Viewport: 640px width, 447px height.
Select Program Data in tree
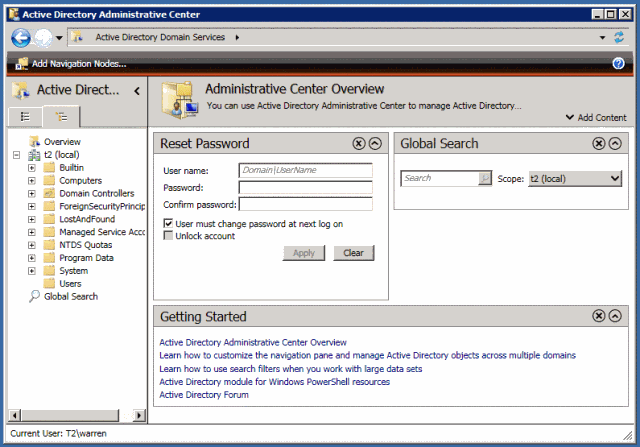coord(87,258)
